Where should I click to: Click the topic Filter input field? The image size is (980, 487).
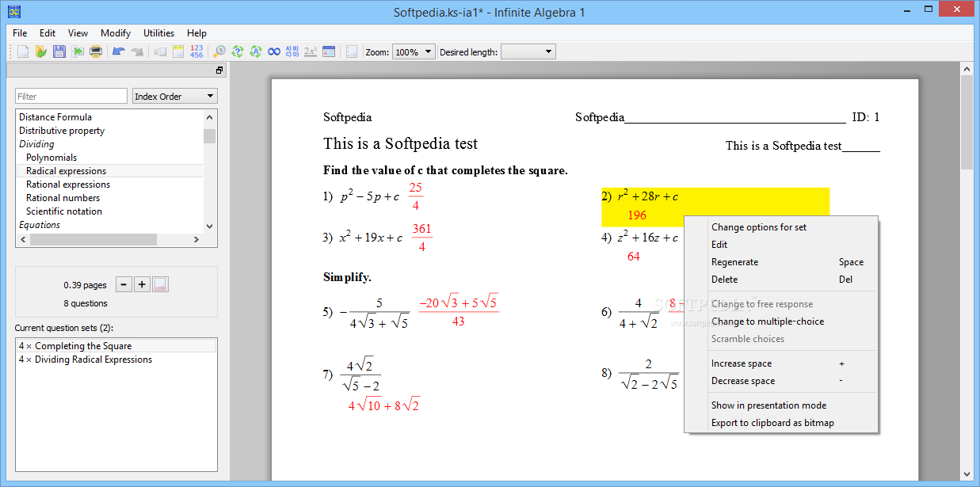click(71, 96)
